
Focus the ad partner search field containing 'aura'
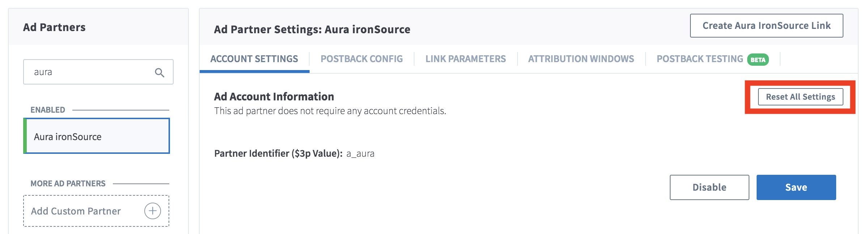pos(98,72)
